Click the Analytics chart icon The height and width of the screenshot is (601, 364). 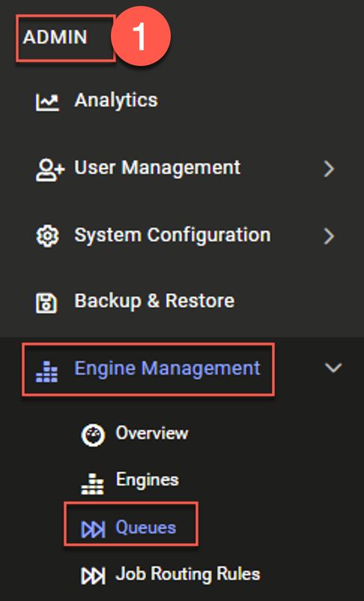pyautogui.click(x=47, y=102)
